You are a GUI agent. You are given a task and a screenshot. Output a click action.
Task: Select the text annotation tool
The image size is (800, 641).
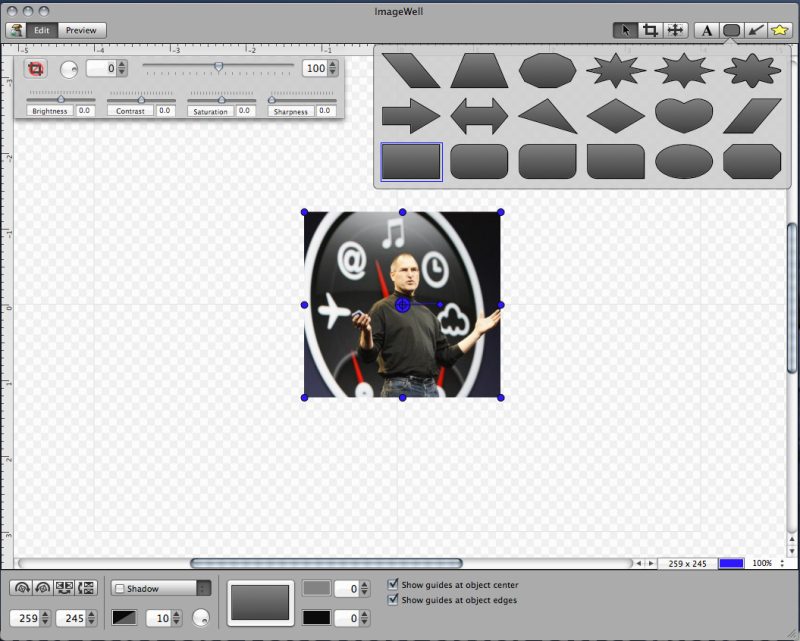click(707, 31)
